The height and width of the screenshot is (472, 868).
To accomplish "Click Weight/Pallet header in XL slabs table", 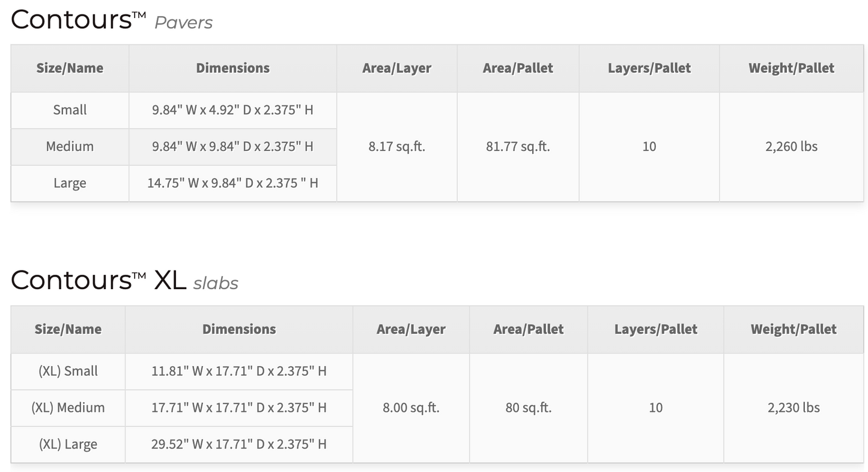I will point(794,329).
